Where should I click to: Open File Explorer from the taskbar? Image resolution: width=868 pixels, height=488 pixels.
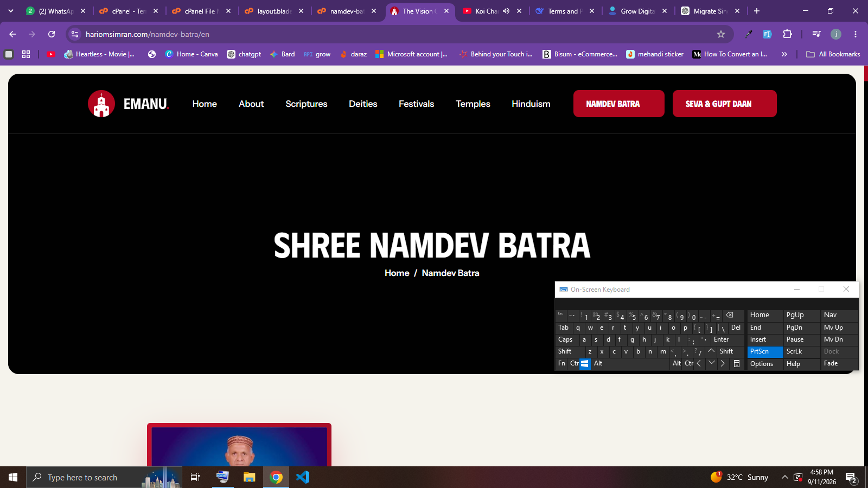(249, 477)
